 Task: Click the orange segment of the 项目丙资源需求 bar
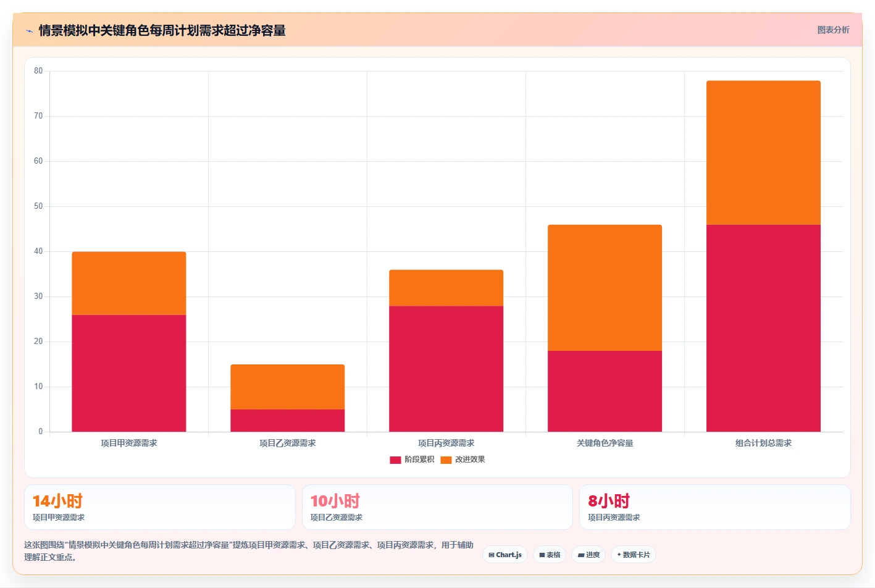coord(446,288)
